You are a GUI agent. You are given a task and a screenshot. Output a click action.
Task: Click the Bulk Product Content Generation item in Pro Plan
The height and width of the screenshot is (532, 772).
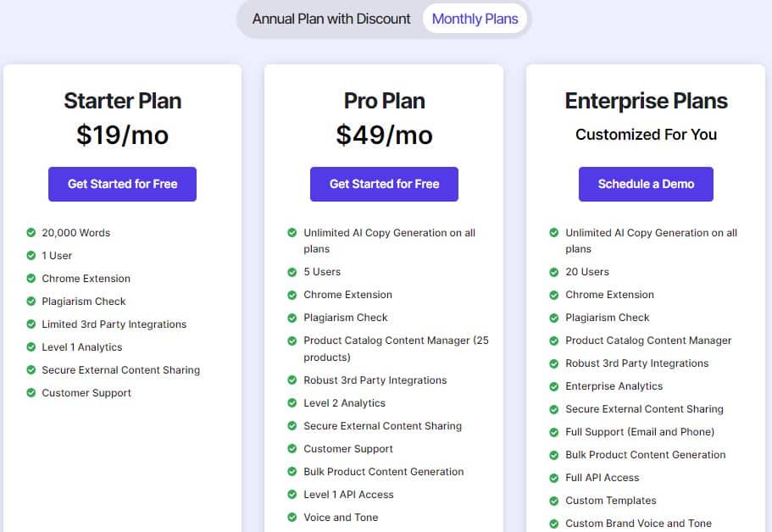pyautogui.click(x=384, y=472)
